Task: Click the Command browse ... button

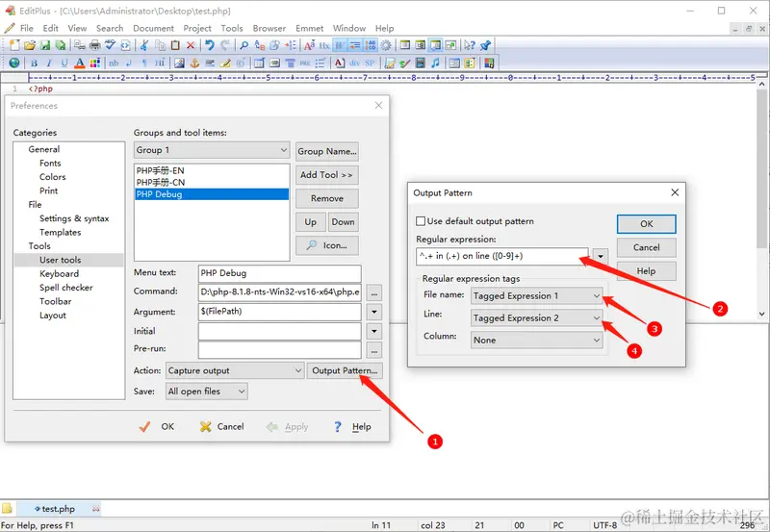Action: 374,293
